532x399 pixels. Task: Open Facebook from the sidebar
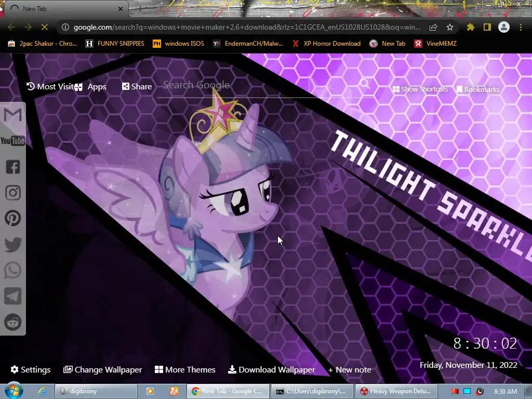click(13, 167)
